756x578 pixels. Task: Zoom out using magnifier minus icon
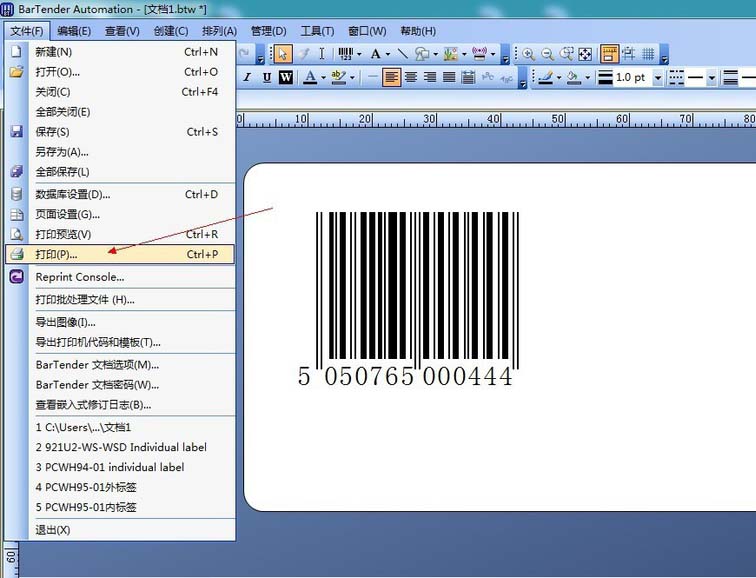coord(547,54)
